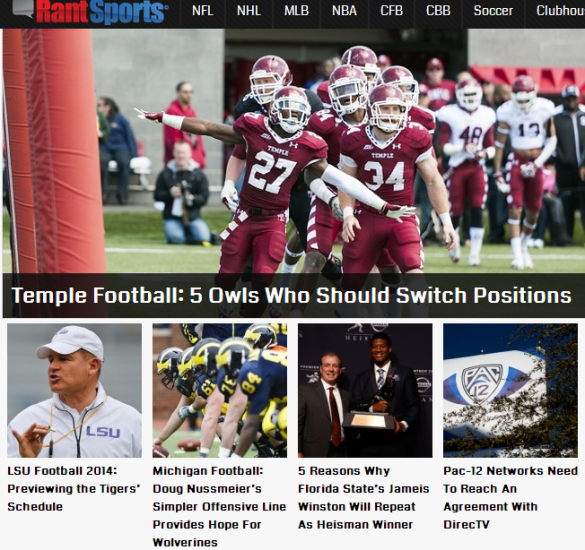This screenshot has height=550, width=585.
Task: Open the CFB navigation tab
Action: point(391,11)
